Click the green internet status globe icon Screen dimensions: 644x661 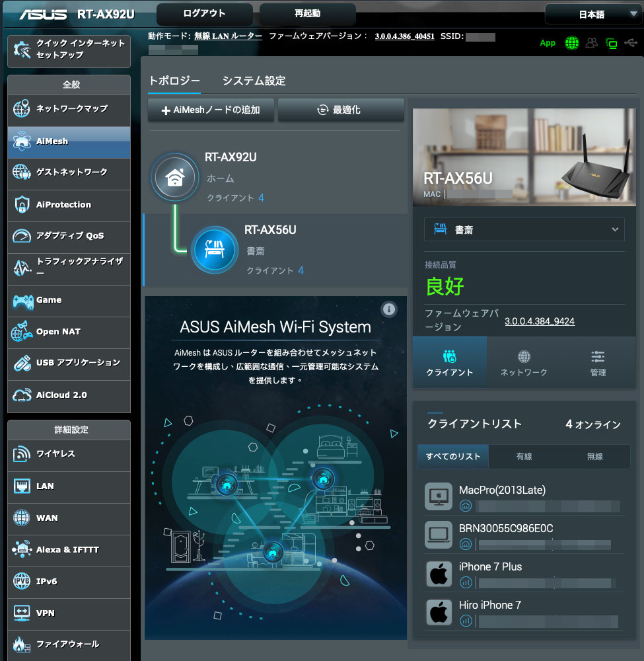point(571,42)
